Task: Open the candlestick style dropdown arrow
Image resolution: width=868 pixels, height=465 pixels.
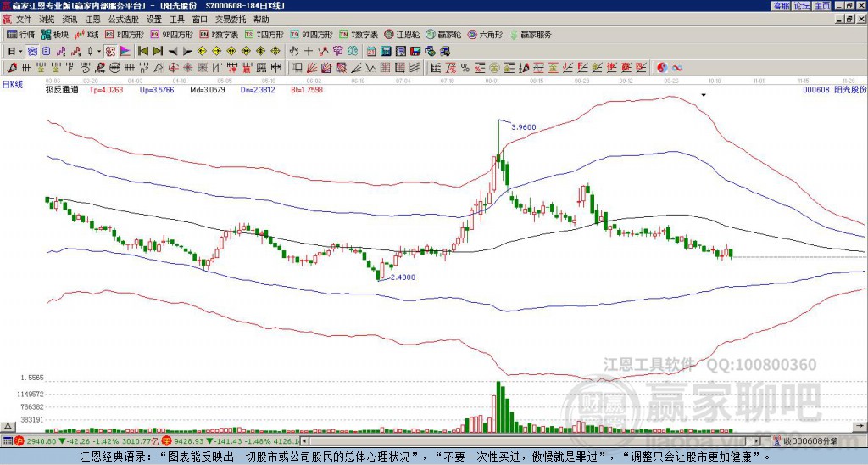Action: pyautogui.click(x=99, y=52)
